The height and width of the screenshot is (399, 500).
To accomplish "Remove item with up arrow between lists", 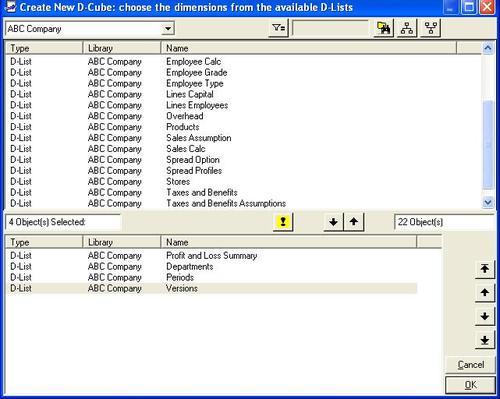I will pyautogui.click(x=354, y=222).
